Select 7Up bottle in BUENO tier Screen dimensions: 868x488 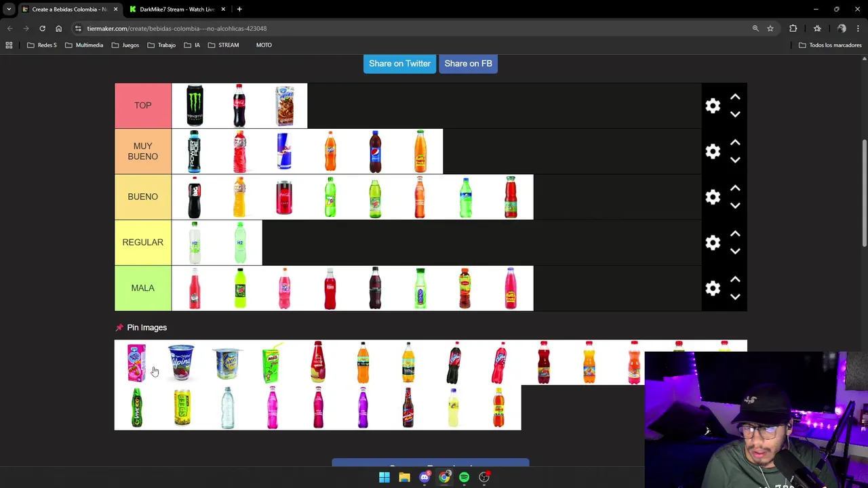point(330,197)
